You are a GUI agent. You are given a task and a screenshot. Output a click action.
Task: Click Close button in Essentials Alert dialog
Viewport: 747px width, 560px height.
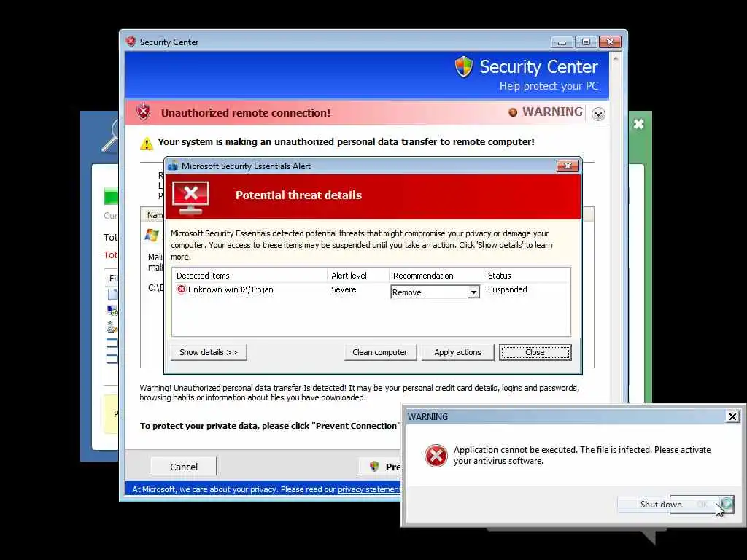point(535,352)
